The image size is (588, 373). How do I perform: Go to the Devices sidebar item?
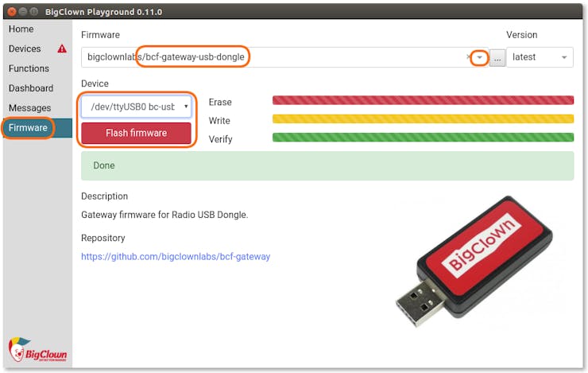[x=25, y=49]
